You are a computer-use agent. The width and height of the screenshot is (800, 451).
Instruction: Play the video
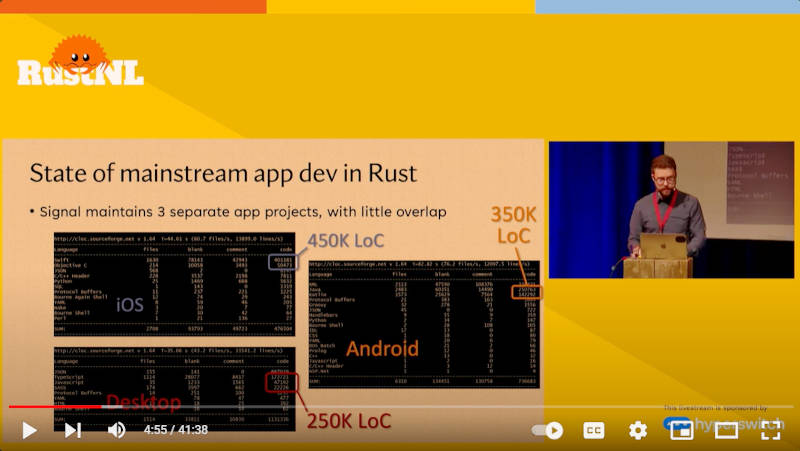[29, 431]
